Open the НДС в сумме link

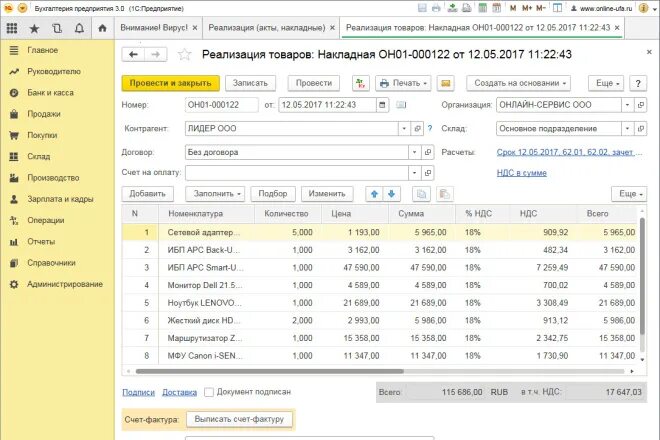coord(522,173)
